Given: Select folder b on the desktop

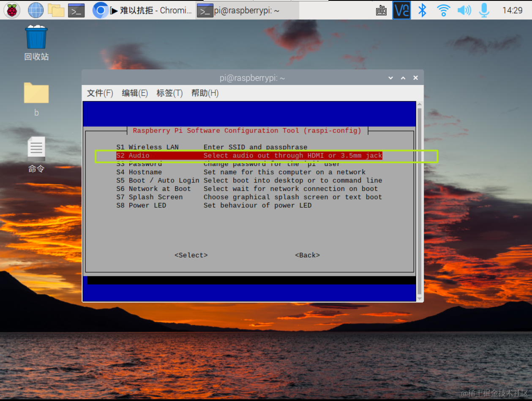Looking at the screenshot, I should pyautogui.click(x=36, y=100).
